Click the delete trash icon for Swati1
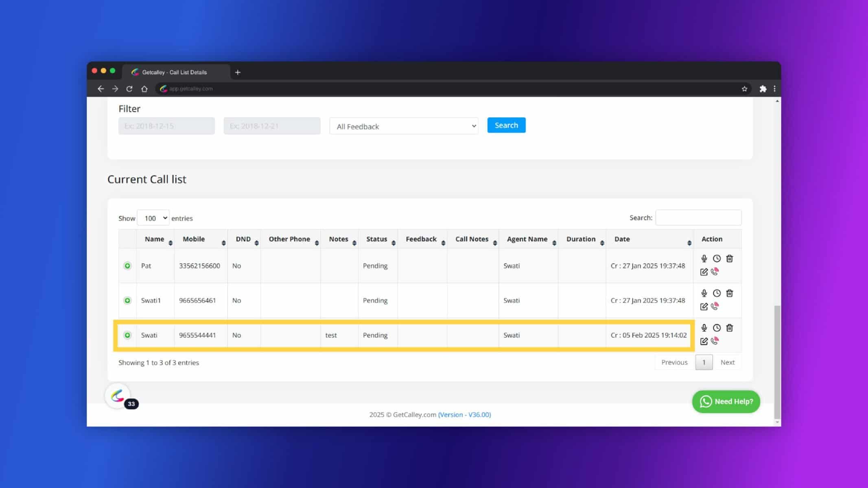This screenshot has width=868, height=488. tap(730, 293)
